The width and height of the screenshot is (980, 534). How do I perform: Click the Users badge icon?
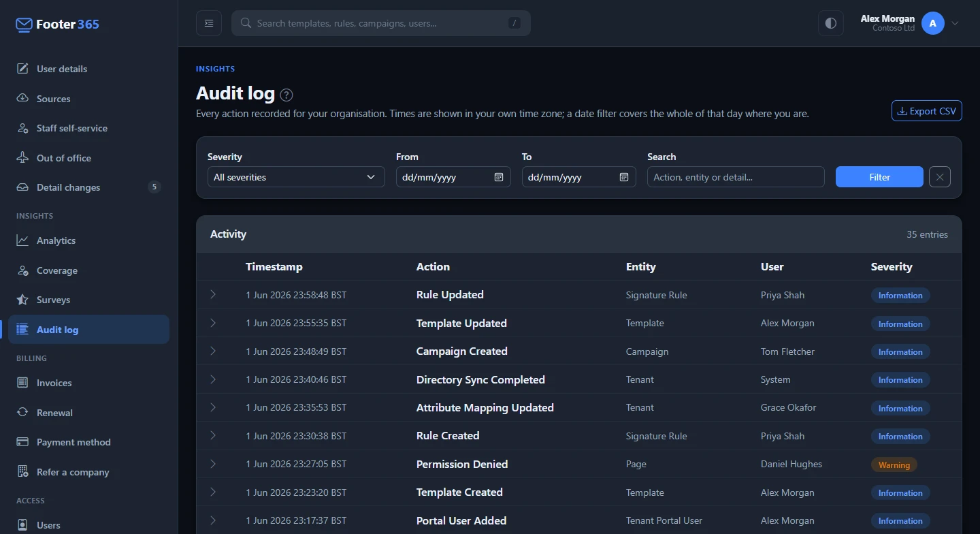(22, 525)
